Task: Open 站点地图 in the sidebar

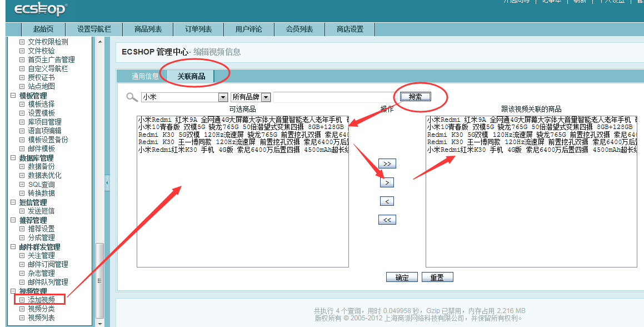Action: 41,86
